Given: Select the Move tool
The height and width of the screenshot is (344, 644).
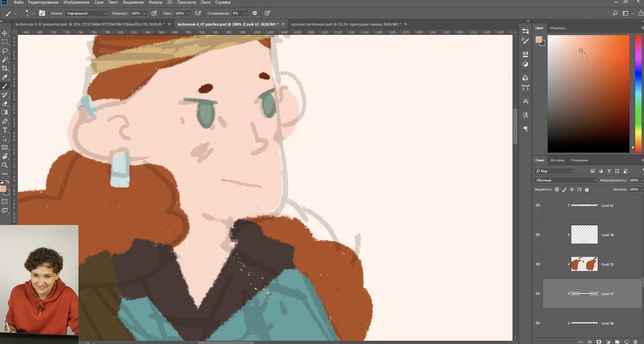Looking at the screenshot, I should click(5, 33).
